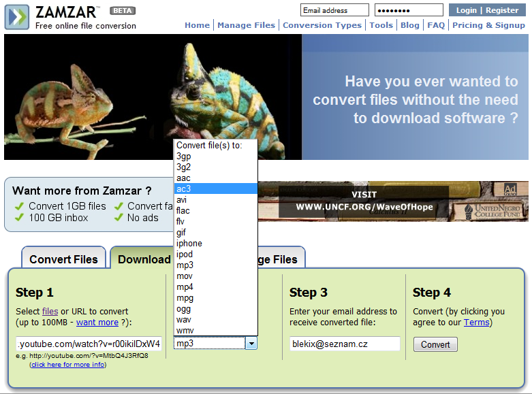532x394 pixels.
Task: Click the BETA badge next to Zamzar
Action: tap(123, 10)
